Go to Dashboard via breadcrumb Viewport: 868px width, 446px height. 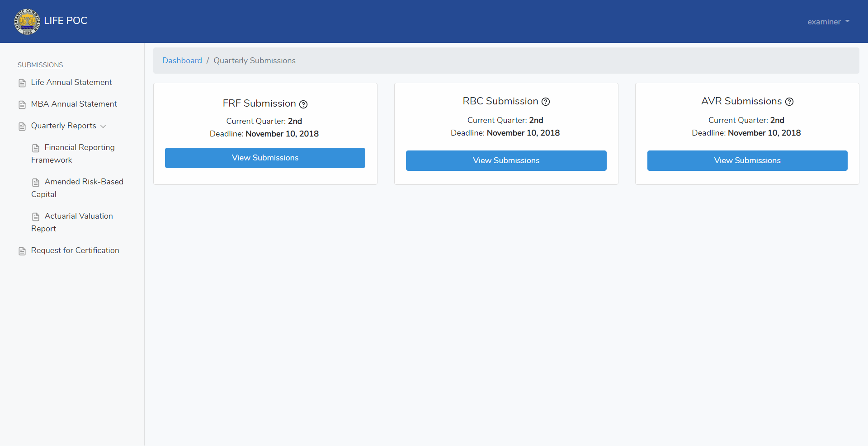pyautogui.click(x=182, y=61)
